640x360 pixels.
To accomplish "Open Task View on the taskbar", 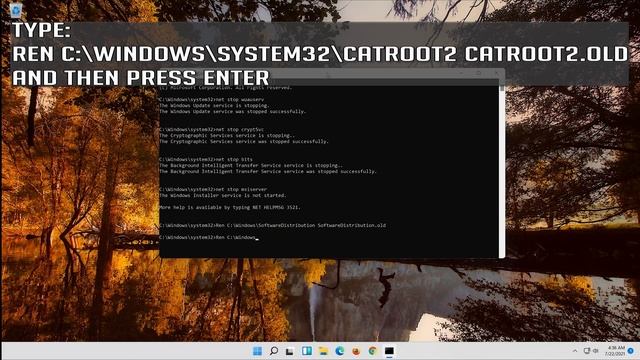I will pyautogui.click(x=290, y=351).
